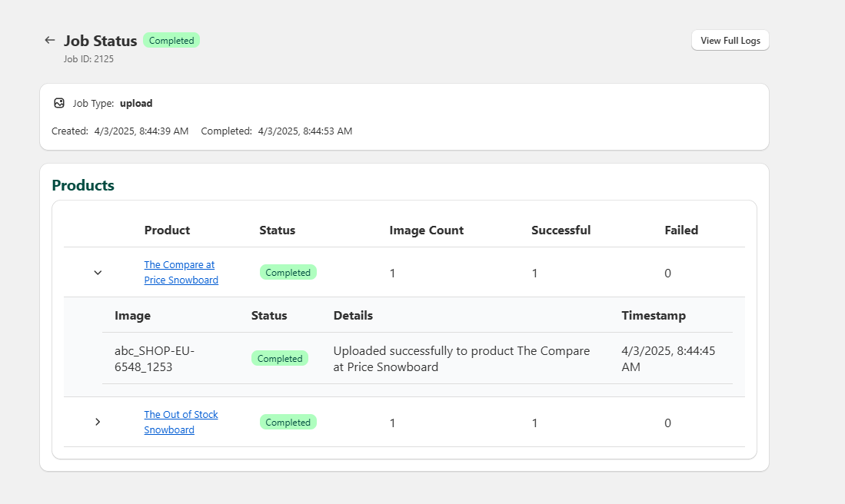
Task: Click the Completed badge on the Out of Stock Snowboard row
Action: point(288,421)
